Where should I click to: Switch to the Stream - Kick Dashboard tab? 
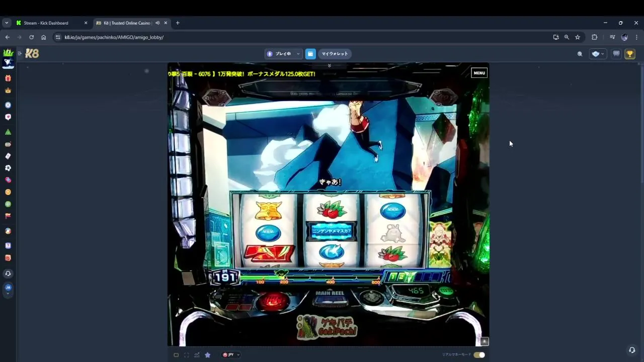coord(52,23)
